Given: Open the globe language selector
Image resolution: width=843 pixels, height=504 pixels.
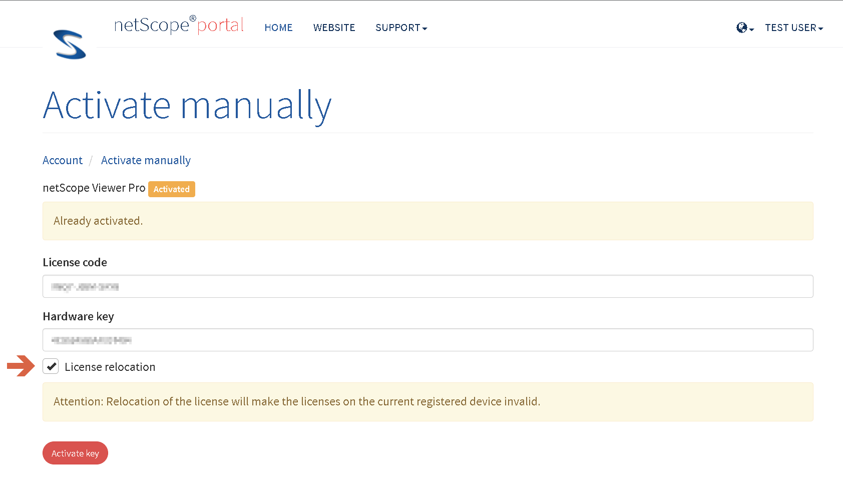Looking at the screenshot, I should tap(745, 28).
